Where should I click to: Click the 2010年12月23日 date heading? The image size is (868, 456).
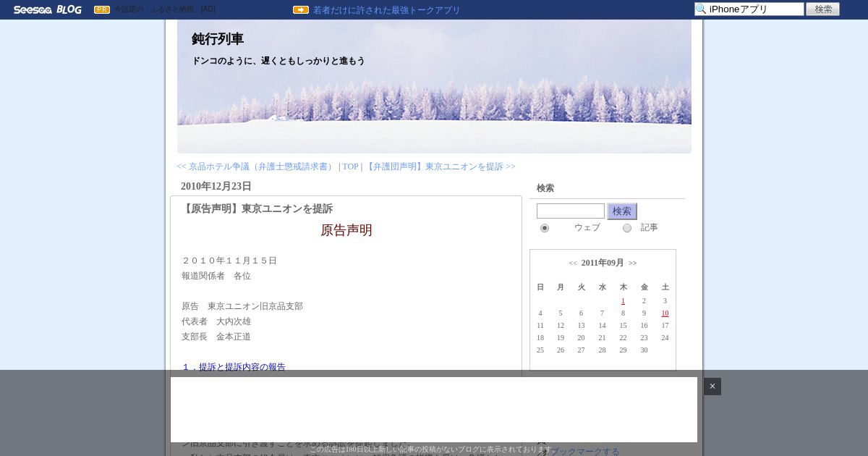(x=216, y=186)
